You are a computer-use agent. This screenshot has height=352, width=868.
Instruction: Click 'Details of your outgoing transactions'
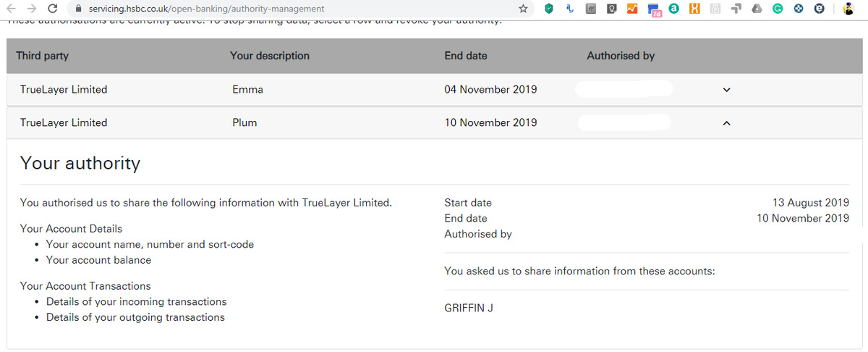(x=136, y=317)
